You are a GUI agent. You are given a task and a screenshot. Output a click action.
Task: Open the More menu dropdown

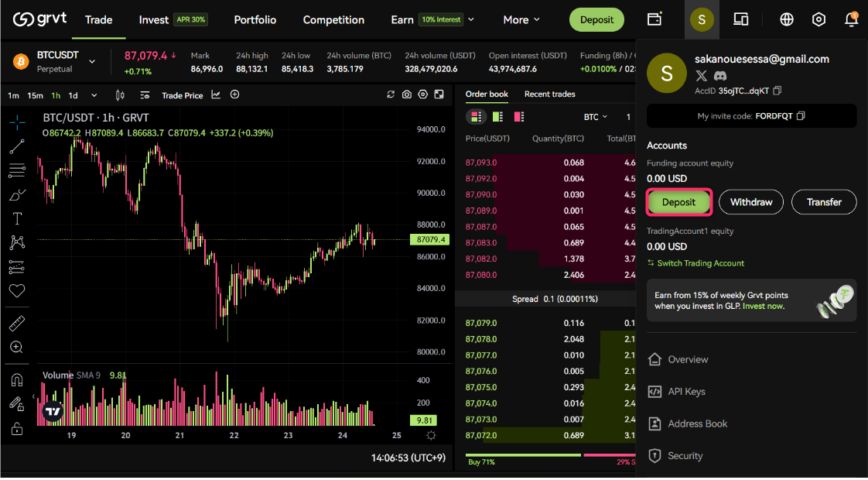521,19
